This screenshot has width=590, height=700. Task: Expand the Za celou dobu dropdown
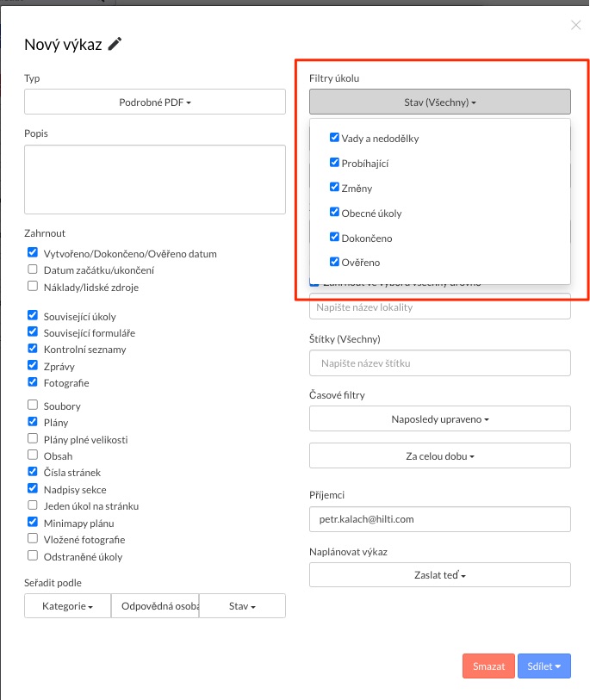(x=439, y=455)
